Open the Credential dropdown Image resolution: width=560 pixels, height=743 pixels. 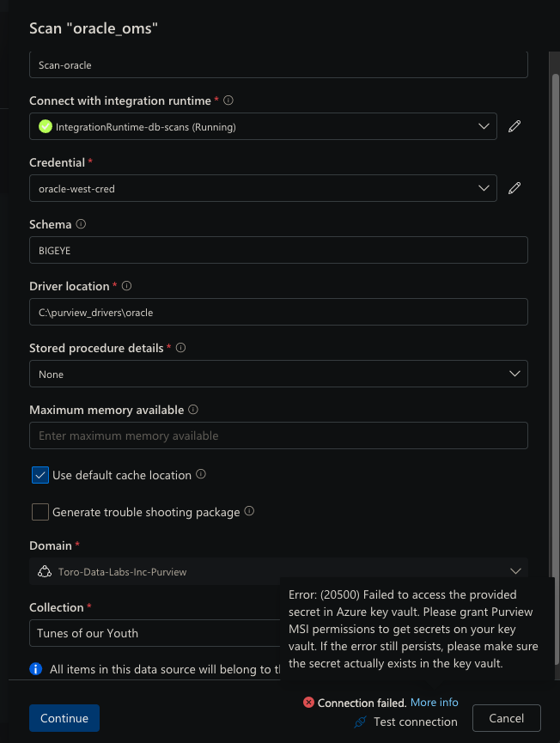coord(484,188)
